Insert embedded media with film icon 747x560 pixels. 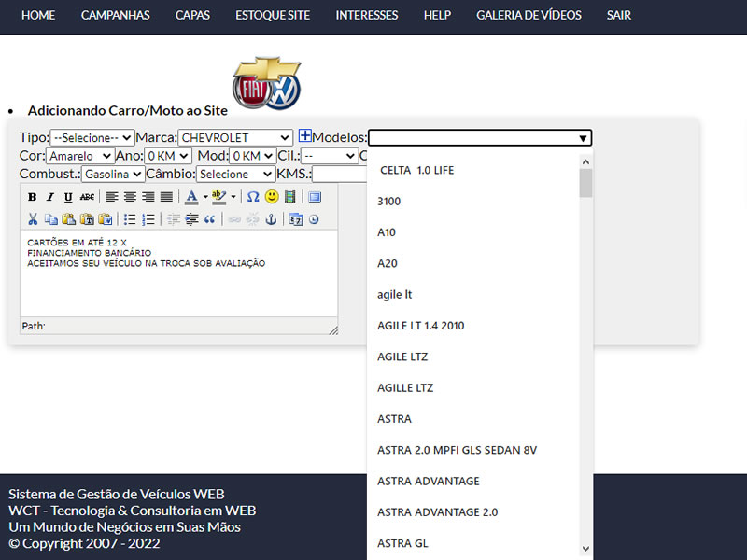[289, 197]
